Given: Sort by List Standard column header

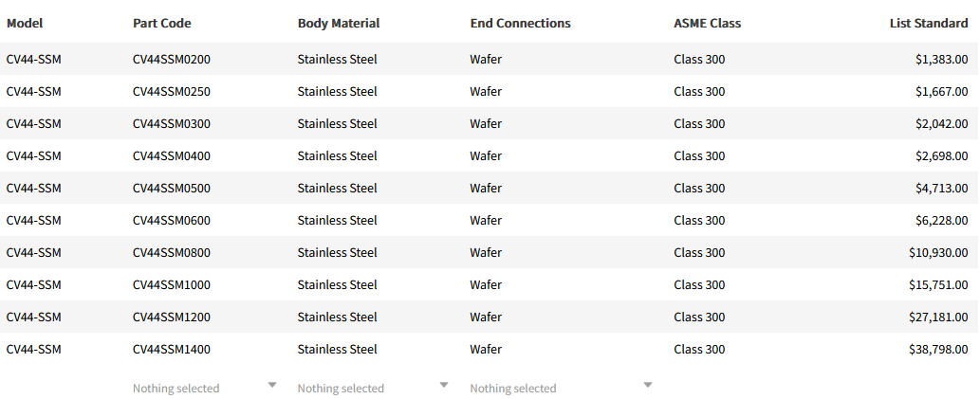Looking at the screenshot, I should coord(929,23).
